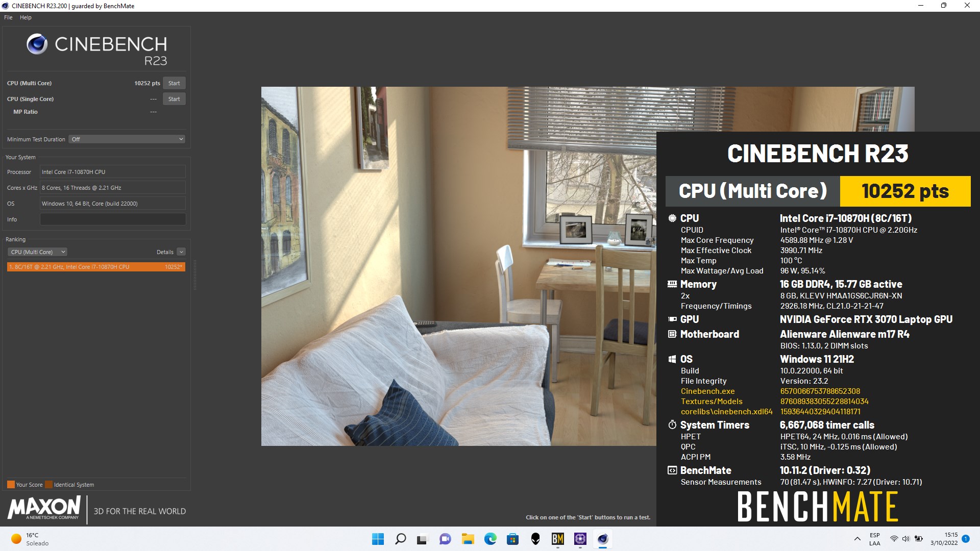Open the CPU (Multi Core) ranking dropdown
This screenshot has height=551, width=980.
(x=38, y=252)
